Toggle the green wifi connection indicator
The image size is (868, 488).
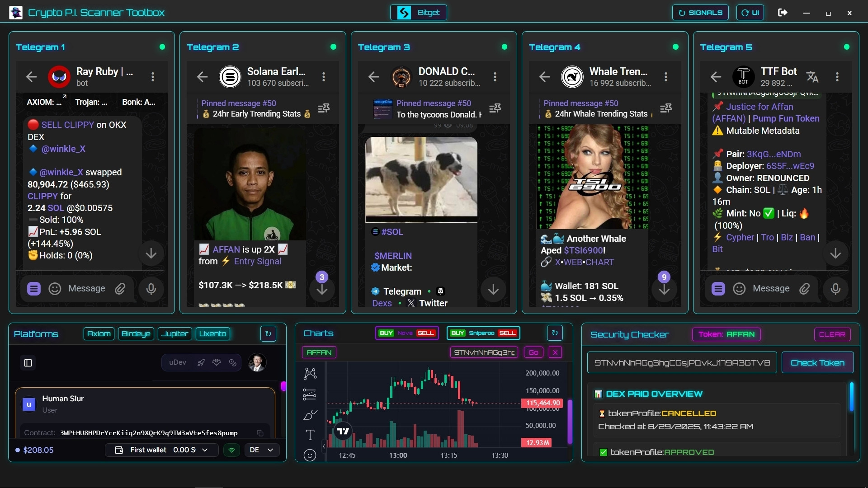(231, 450)
